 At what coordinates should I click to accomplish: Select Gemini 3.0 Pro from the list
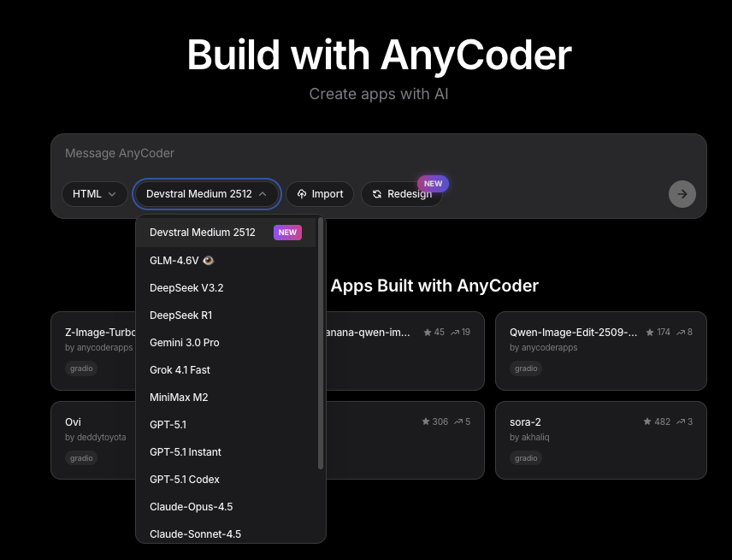[x=185, y=342]
